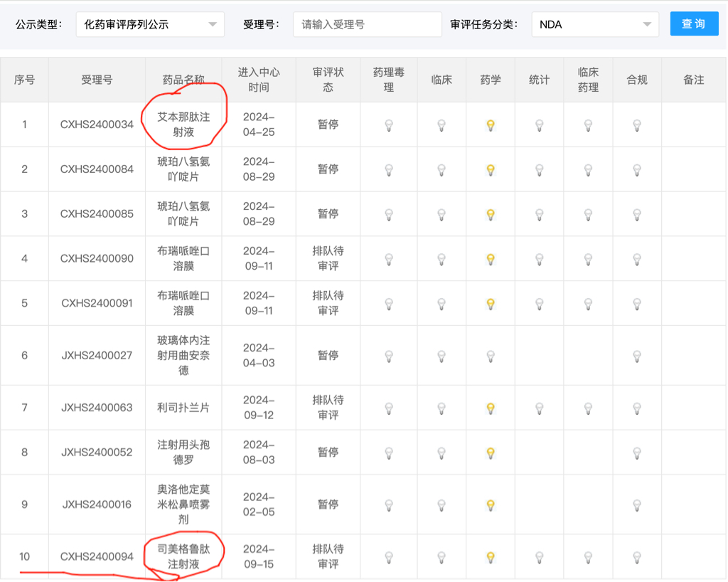Click the 合规 bulb in row 1
This screenshot has width=728, height=582.
[637, 125]
